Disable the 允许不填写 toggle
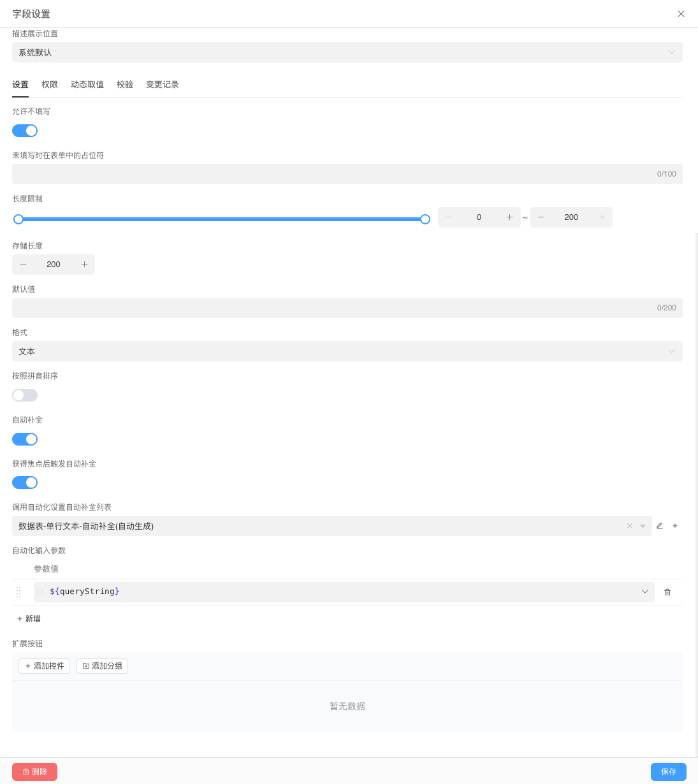698x784 pixels. (x=25, y=130)
